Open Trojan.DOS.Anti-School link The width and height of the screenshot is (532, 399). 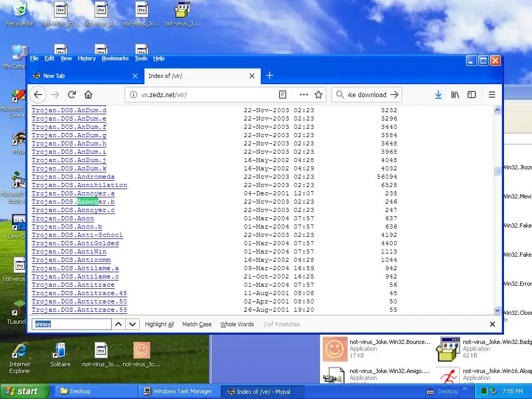[77, 235]
